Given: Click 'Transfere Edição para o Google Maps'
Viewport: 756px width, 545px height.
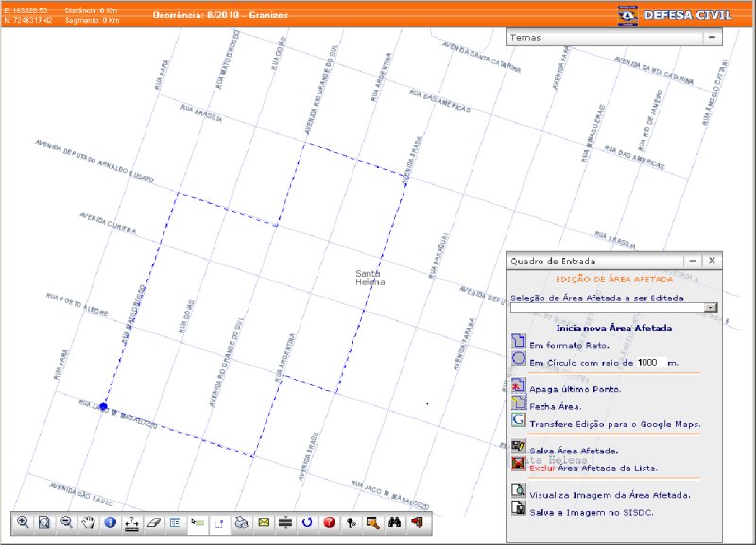Looking at the screenshot, I should click(614, 424).
